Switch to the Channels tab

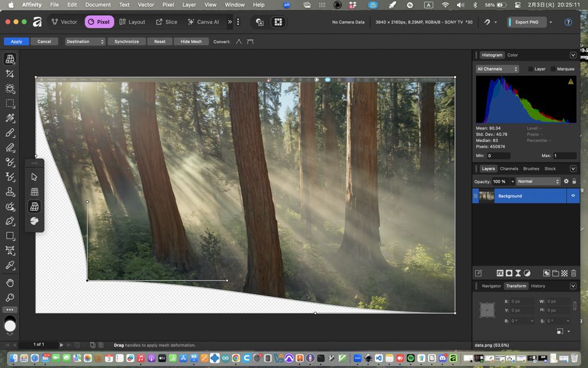pos(509,168)
